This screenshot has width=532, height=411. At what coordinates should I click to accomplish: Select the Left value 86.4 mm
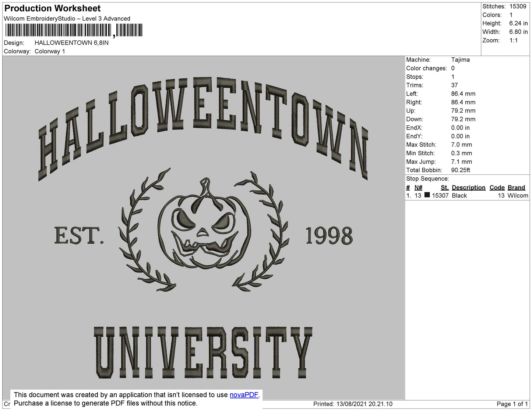click(463, 94)
